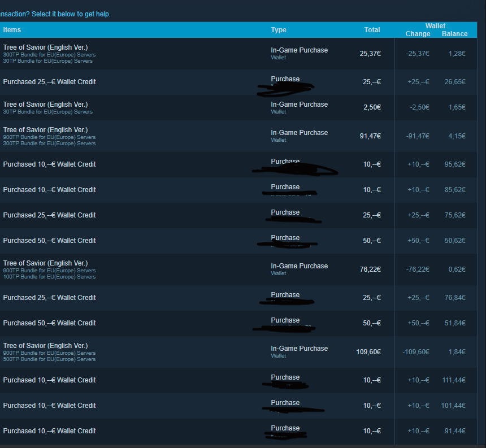486x448 pixels.
Task: Click the 51,84€ wallet balance
Action: pyautogui.click(x=455, y=323)
